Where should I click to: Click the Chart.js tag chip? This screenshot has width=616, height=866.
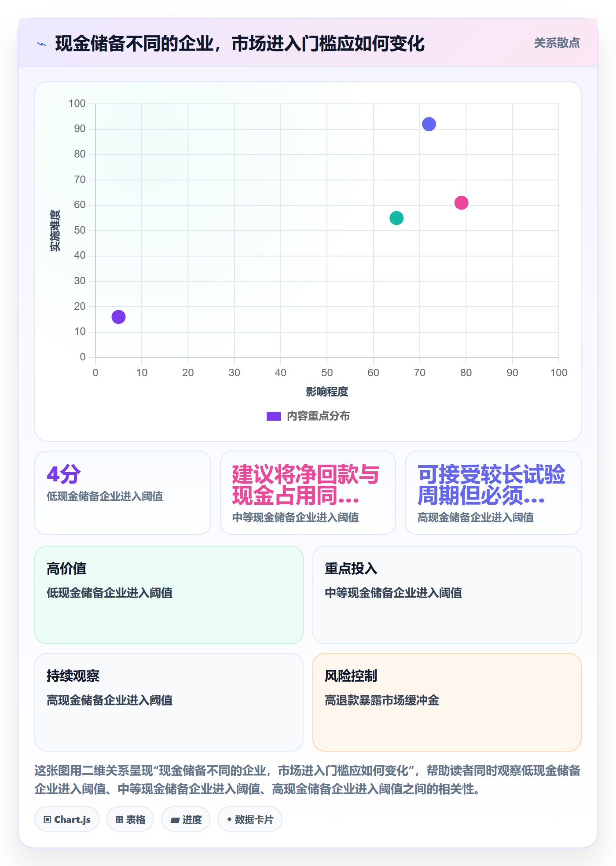[x=67, y=819]
